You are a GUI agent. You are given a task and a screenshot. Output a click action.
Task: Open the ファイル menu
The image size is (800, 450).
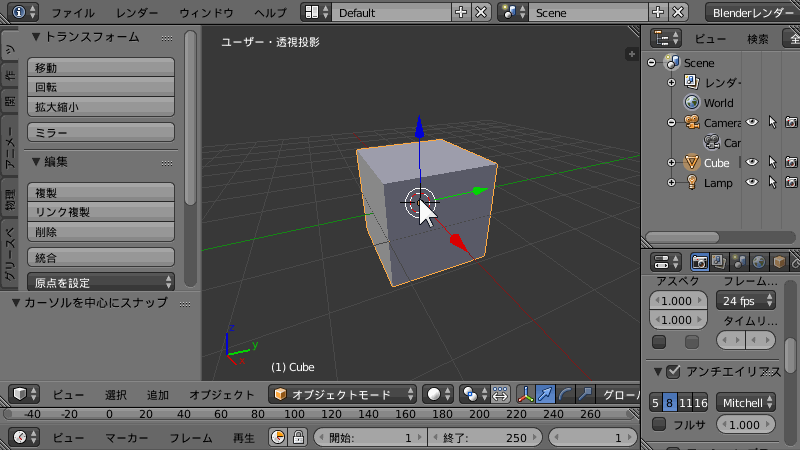coord(74,13)
